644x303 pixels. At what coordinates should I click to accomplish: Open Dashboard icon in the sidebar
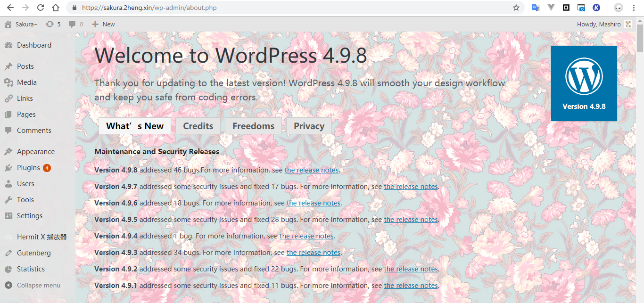coord(8,45)
